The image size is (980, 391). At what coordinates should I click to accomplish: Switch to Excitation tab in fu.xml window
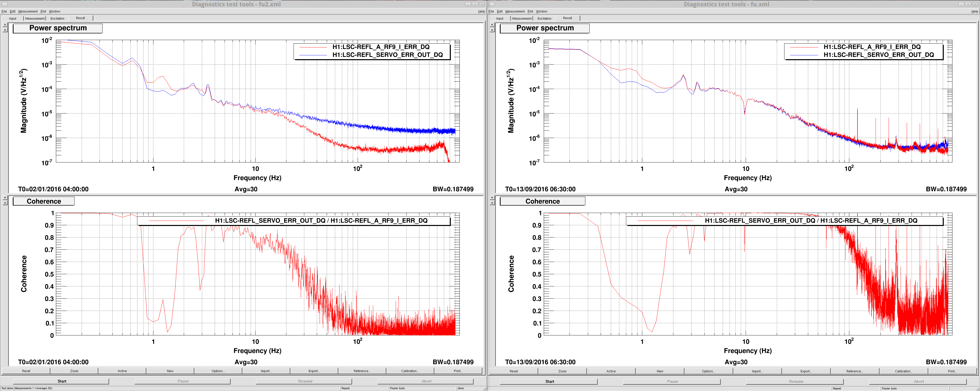pyautogui.click(x=545, y=18)
